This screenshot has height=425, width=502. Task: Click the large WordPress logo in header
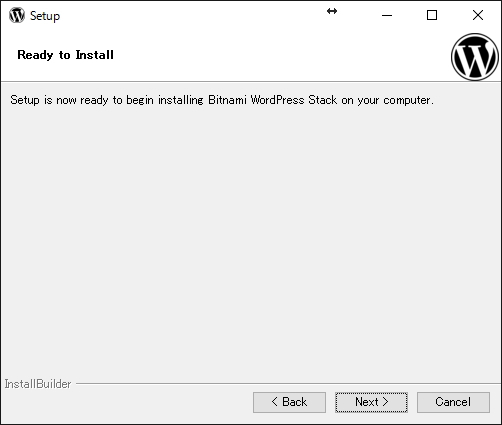(x=475, y=57)
